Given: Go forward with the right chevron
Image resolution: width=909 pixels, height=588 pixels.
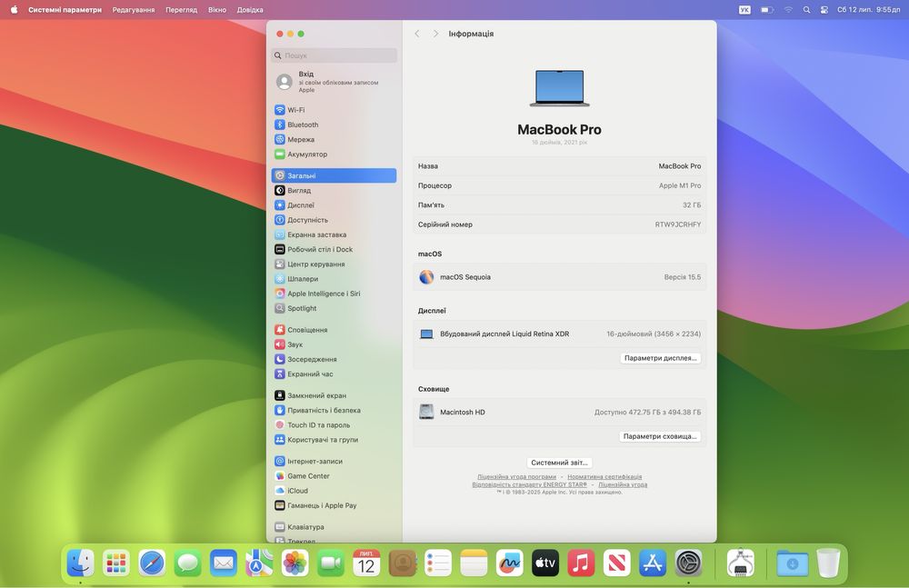Looking at the screenshot, I should pyautogui.click(x=435, y=34).
